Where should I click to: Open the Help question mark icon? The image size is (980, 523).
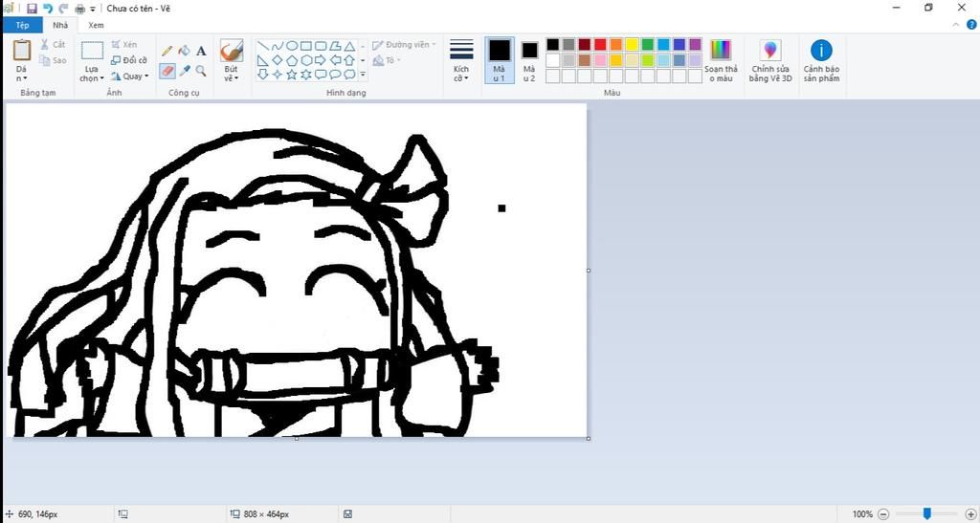(971, 25)
